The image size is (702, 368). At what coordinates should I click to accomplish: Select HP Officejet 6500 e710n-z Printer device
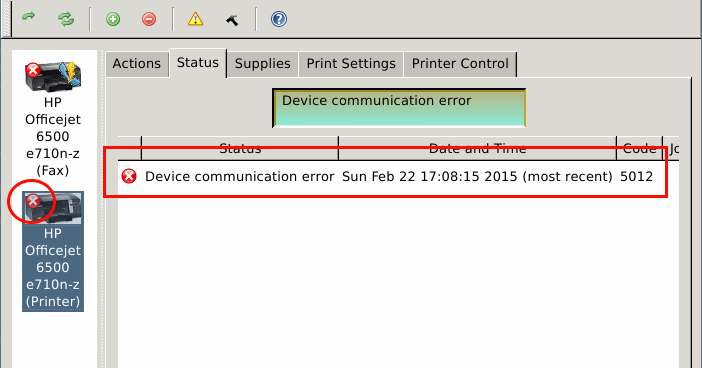pos(53,252)
